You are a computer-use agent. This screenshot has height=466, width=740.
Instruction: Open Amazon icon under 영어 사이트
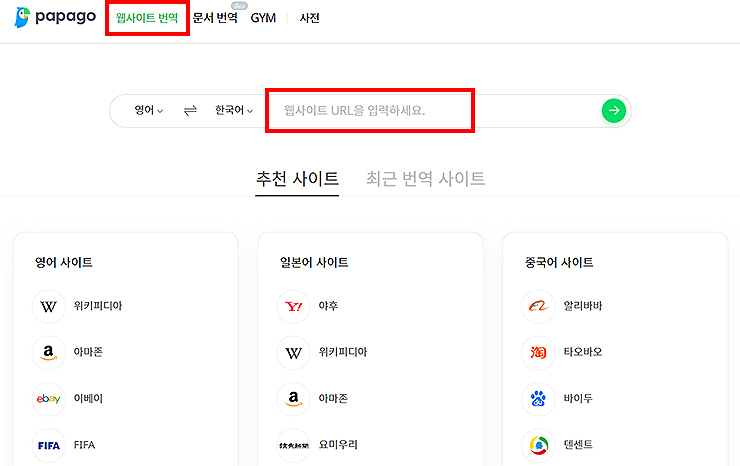[49, 353]
